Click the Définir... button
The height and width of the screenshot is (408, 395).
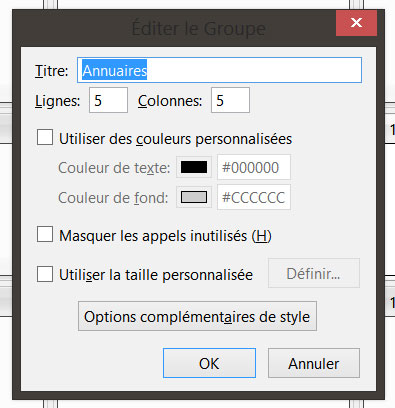click(x=314, y=273)
